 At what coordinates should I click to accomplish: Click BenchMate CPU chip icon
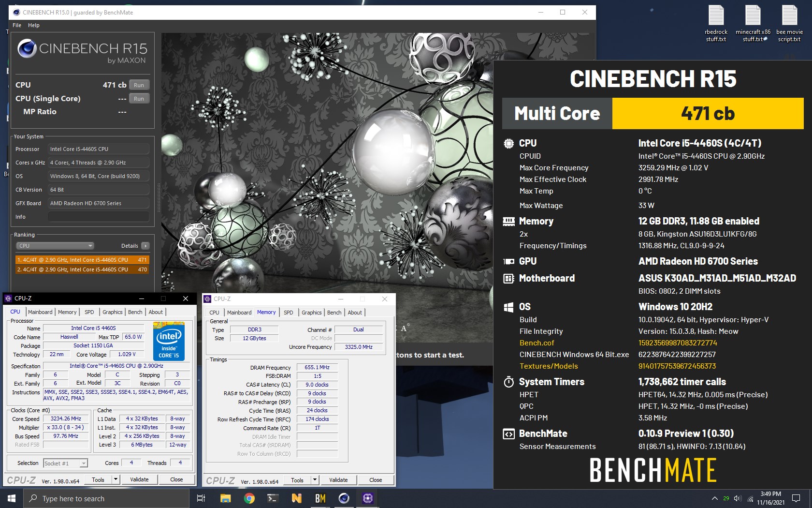508,143
